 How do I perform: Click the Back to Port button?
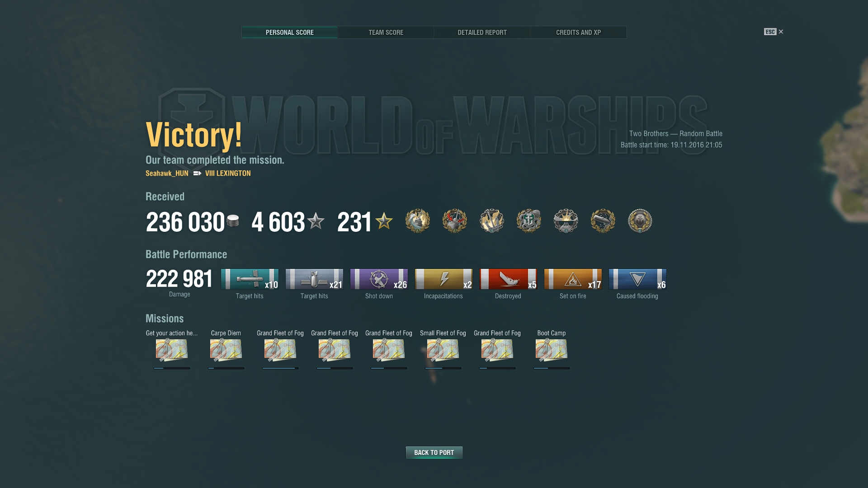(x=434, y=452)
